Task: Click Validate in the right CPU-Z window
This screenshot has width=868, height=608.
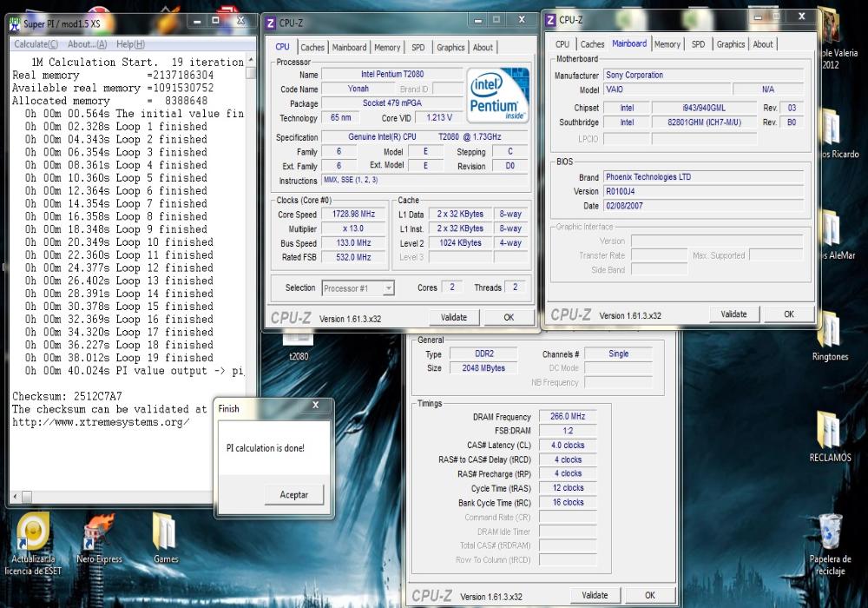Action: click(733, 314)
